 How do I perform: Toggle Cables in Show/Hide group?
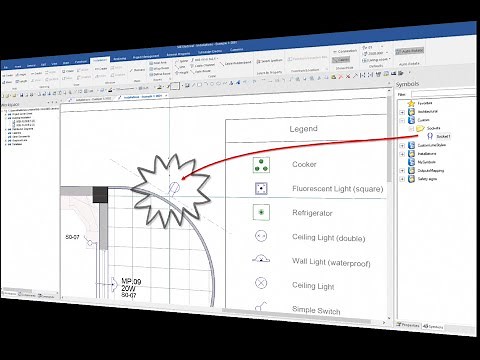tap(341, 60)
